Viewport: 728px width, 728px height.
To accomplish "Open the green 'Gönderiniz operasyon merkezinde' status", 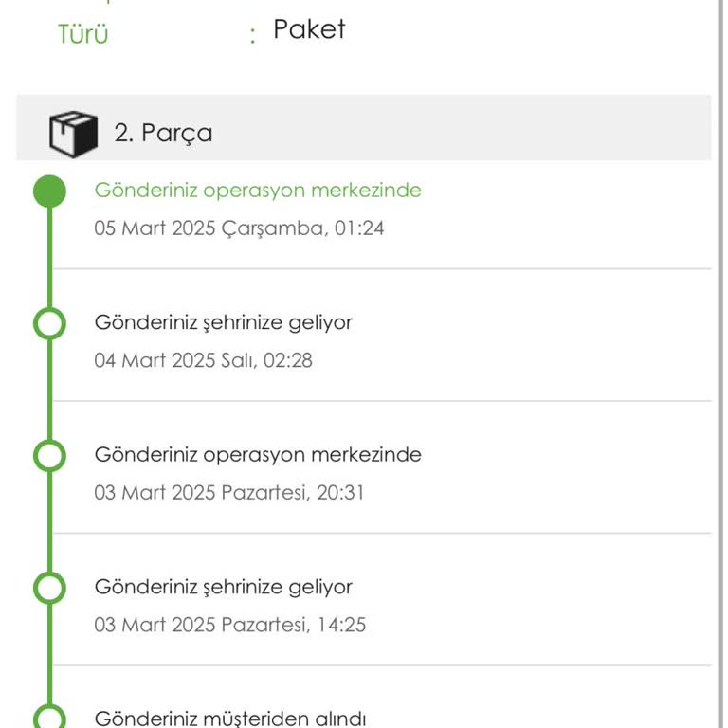I will (258, 191).
